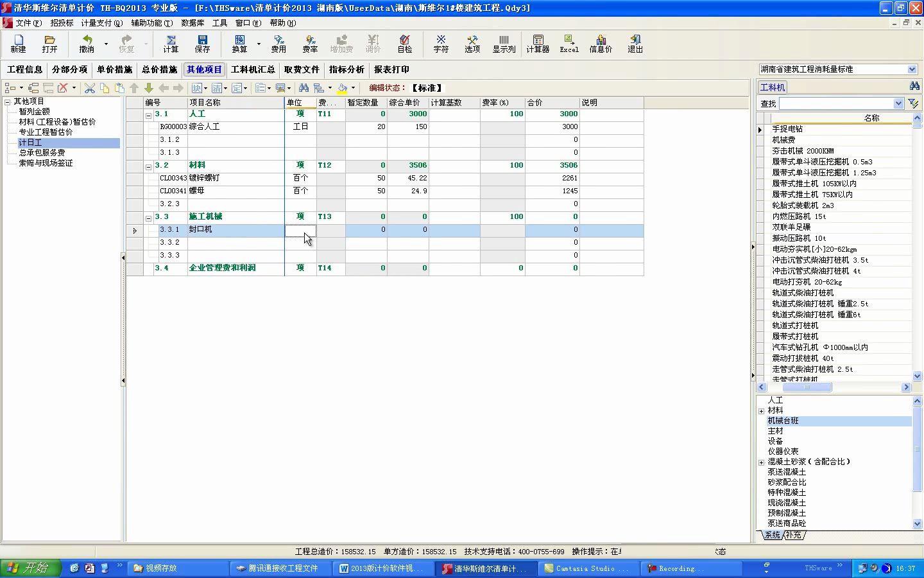Open dropdown arrow beside 换算 button
924x578 pixels.
coord(259,44)
